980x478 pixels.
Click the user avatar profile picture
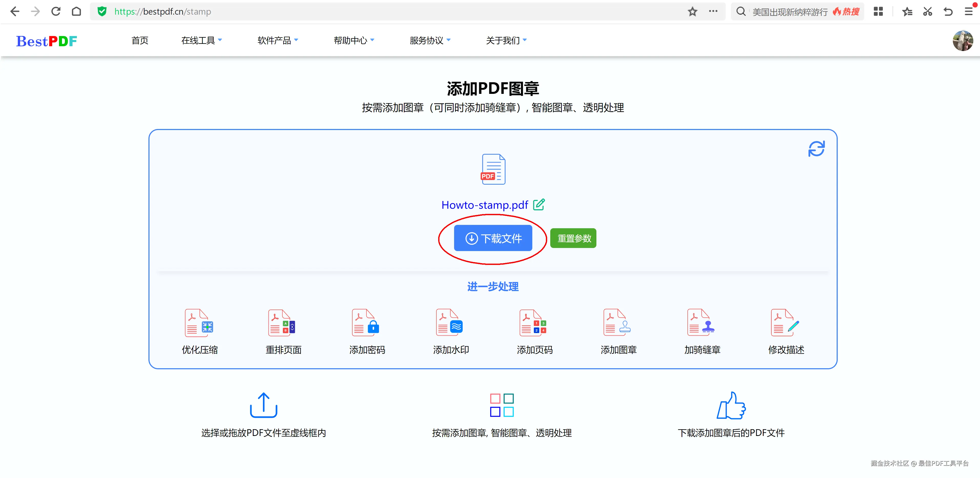(963, 41)
